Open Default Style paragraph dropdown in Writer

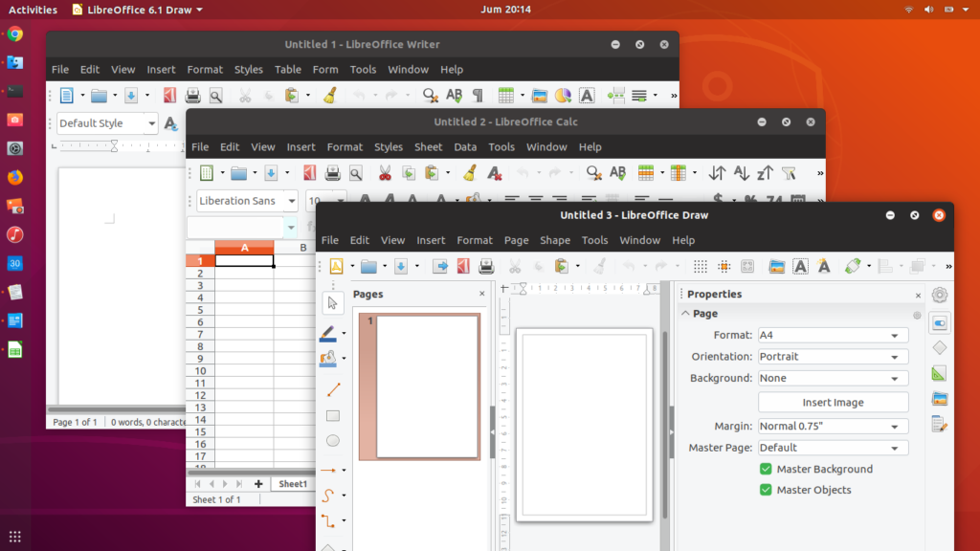coord(151,123)
